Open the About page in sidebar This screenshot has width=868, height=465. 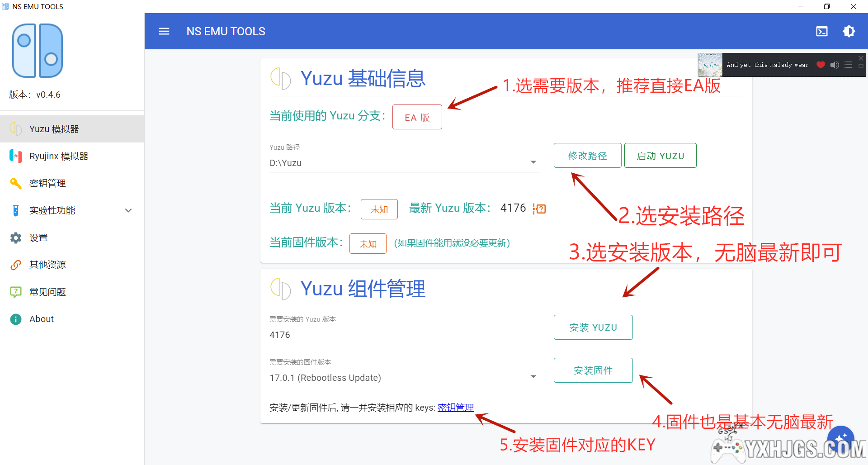point(42,319)
